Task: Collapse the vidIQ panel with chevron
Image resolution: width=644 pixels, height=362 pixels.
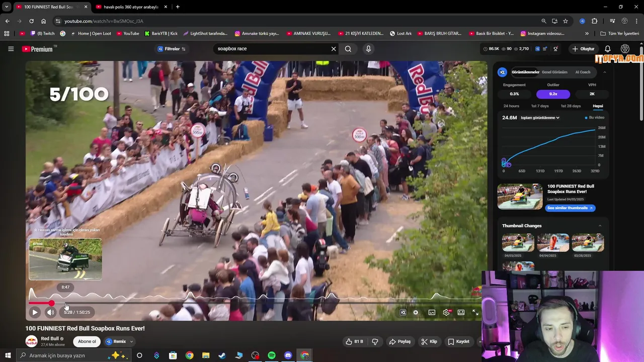Action: pos(604,72)
